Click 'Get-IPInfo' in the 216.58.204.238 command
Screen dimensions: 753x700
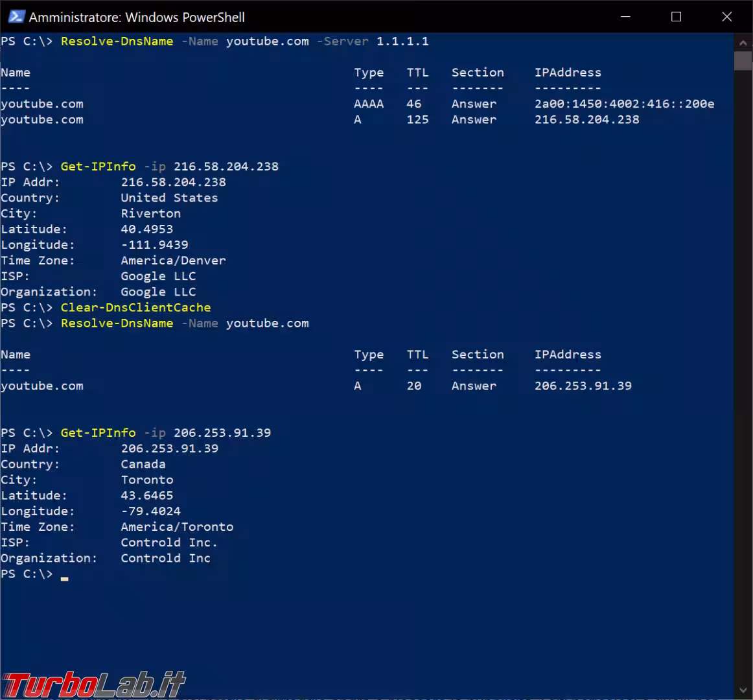pyautogui.click(x=98, y=167)
